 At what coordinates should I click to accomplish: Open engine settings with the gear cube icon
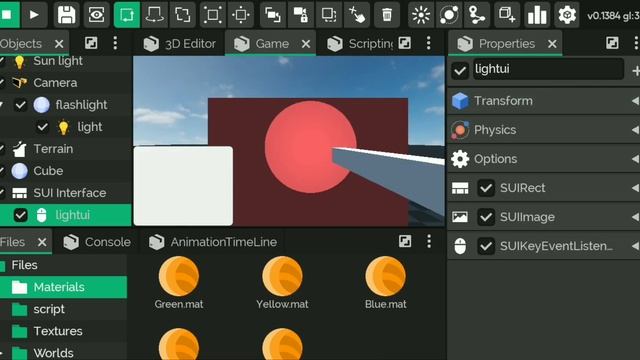(567, 15)
